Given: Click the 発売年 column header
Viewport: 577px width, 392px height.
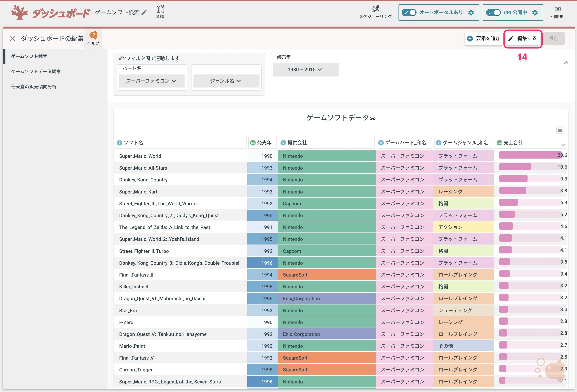Looking at the screenshot, I should point(263,143).
